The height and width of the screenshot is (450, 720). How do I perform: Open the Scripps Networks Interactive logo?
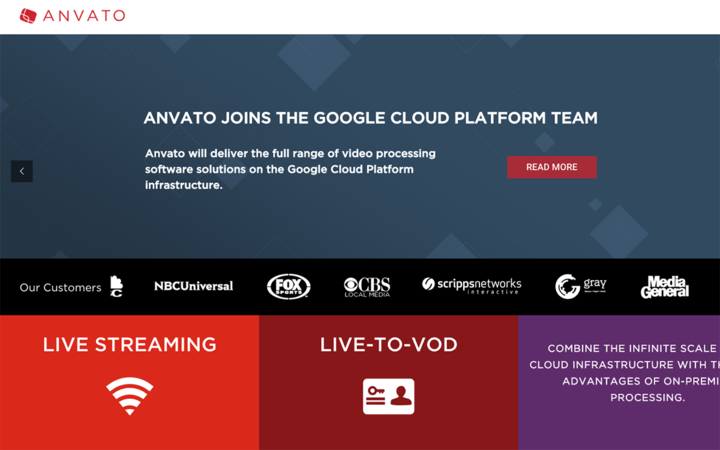472,286
